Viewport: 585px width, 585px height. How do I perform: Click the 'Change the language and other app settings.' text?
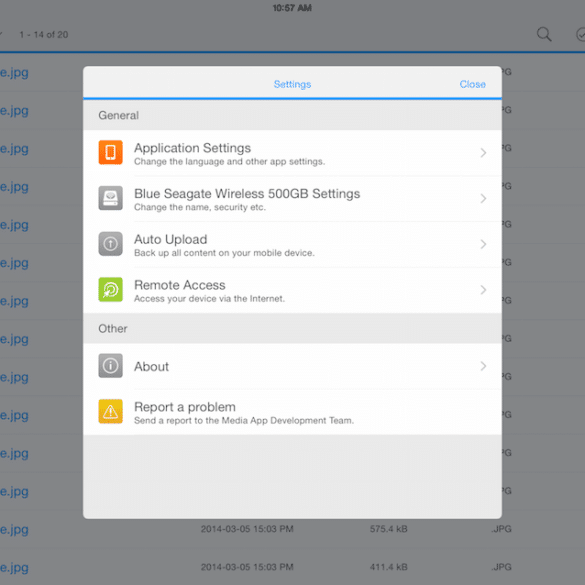pos(229,162)
